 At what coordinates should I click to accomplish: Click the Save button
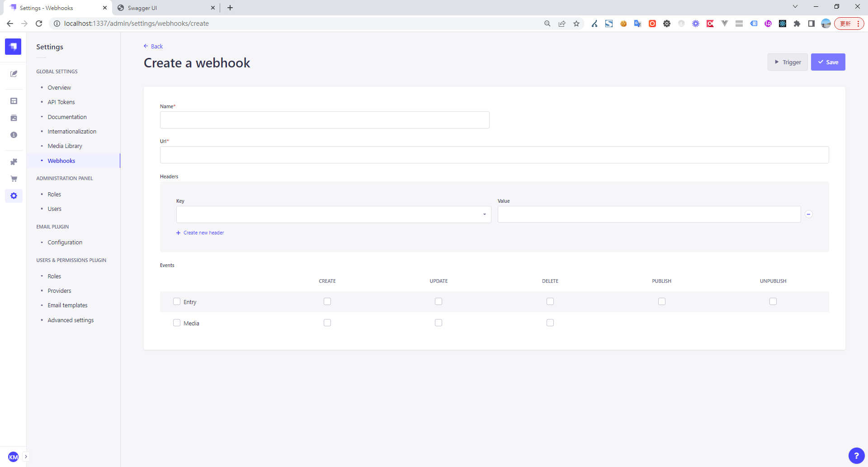[x=828, y=62]
